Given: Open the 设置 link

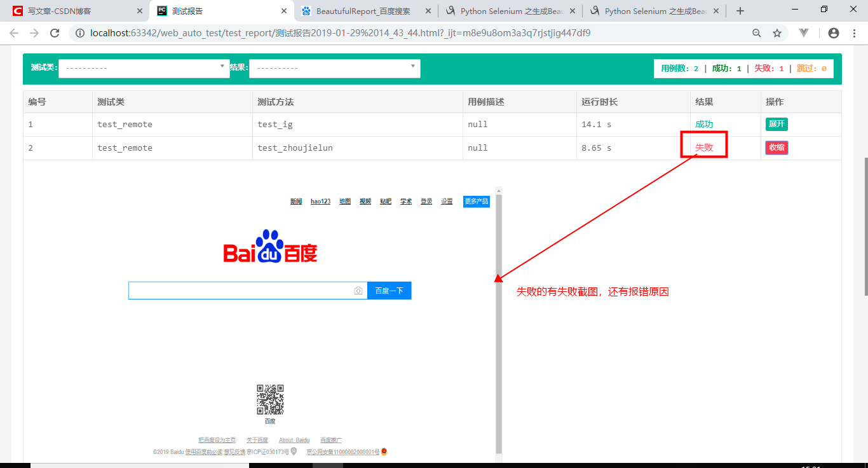Looking at the screenshot, I should (447, 202).
